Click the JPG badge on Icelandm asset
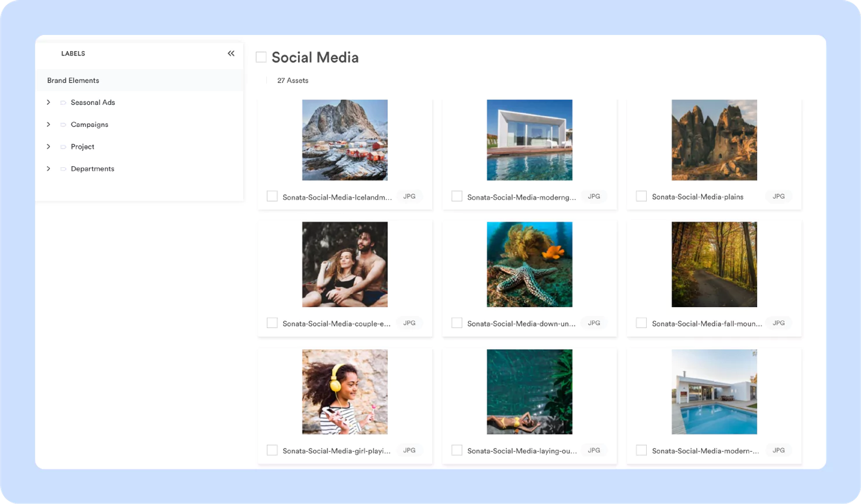The height and width of the screenshot is (504, 861). [410, 196]
